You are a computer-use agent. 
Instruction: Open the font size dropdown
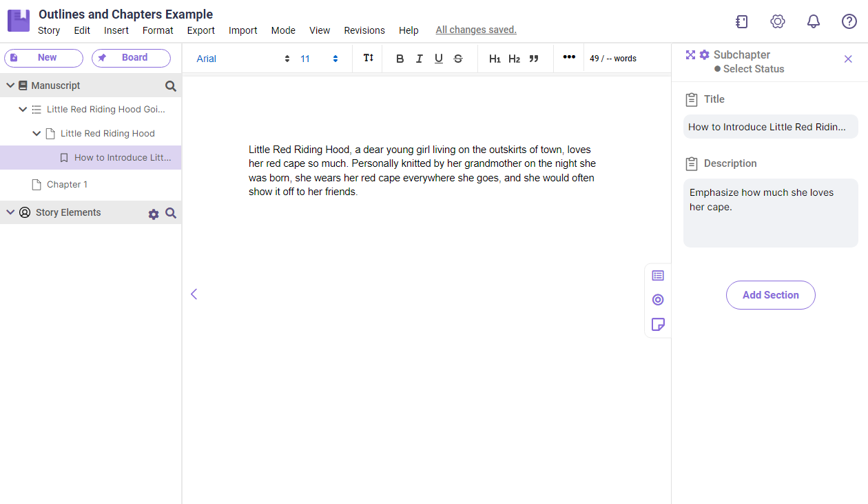tap(335, 59)
